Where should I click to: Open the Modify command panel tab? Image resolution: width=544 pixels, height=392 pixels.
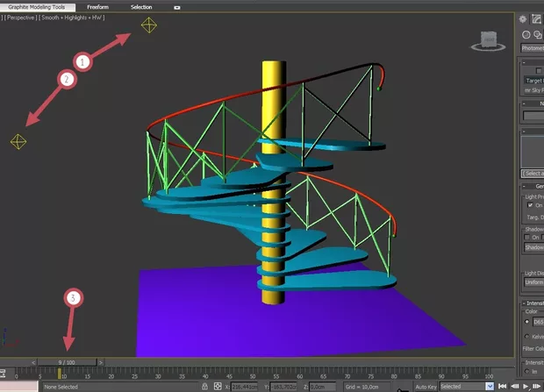pyautogui.click(x=538, y=18)
